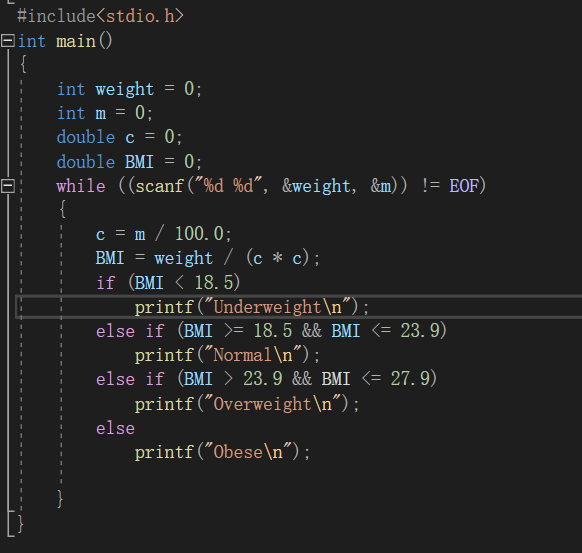Click the 'int weight = 0;' declaration
The image size is (582, 553).
pos(129,89)
